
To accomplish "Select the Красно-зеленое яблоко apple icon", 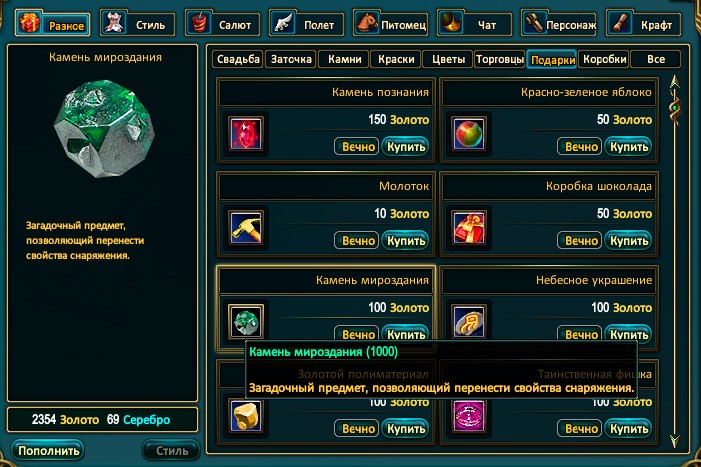I will (468, 133).
